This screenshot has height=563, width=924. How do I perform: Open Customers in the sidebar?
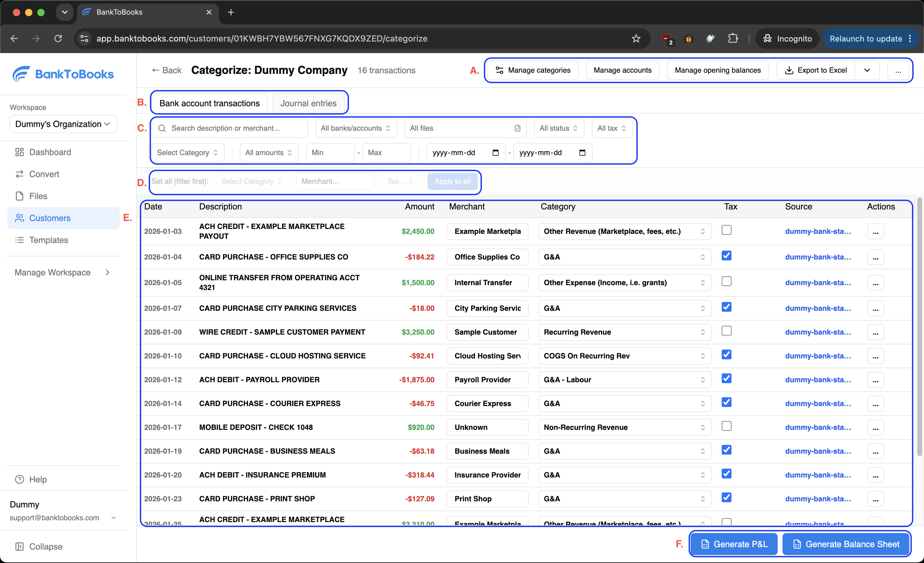[63, 218]
